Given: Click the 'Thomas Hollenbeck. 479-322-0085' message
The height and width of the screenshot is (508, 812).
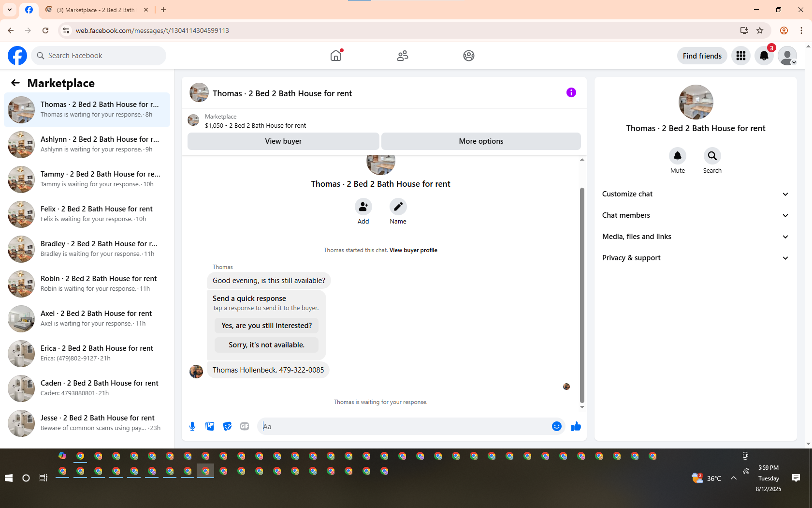Looking at the screenshot, I should click(268, 370).
